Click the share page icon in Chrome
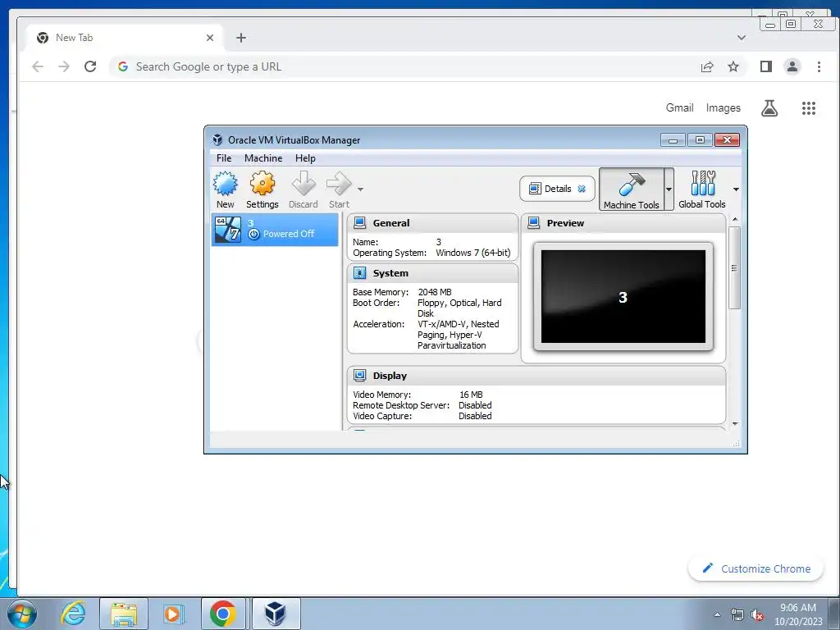Viewport: 840px width, 630px height. pos(707,66)
